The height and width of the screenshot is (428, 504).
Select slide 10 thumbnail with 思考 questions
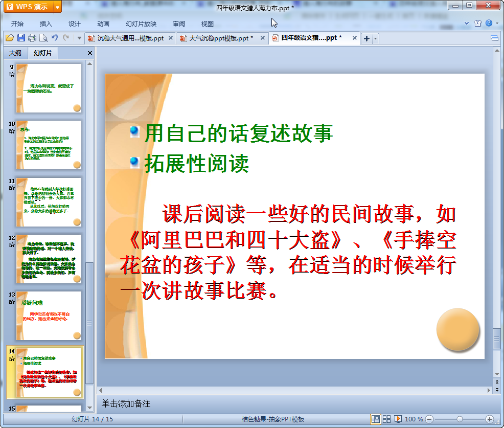tap(49, 145)
